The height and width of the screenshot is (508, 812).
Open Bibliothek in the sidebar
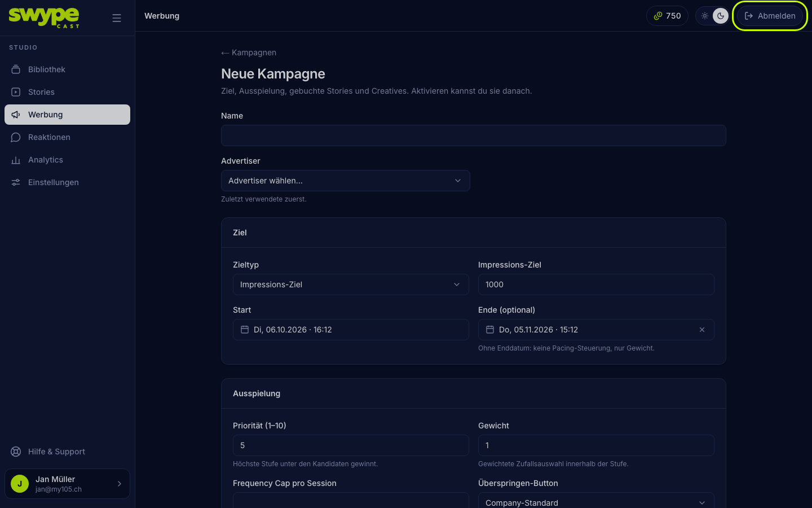(x=67, y=69)
